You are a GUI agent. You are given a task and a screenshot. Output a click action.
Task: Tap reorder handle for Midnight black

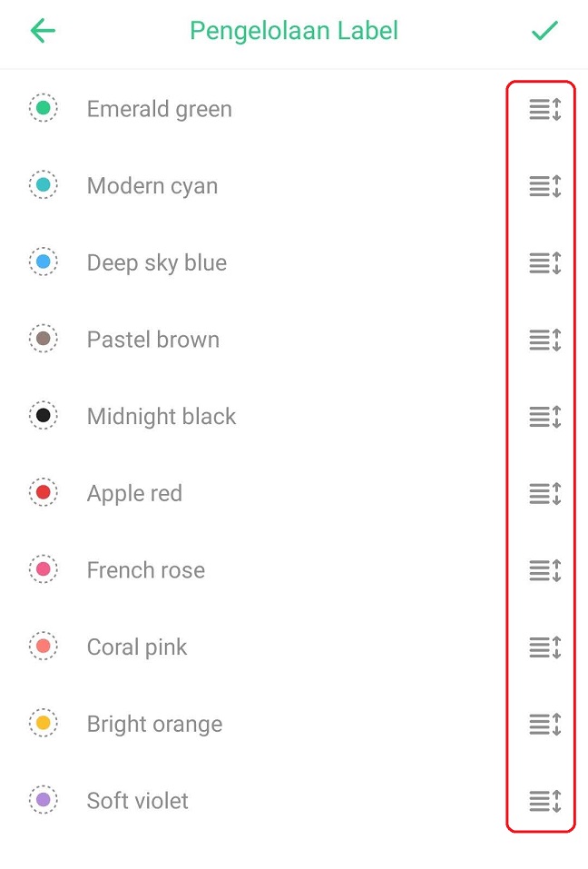[545, 417]
